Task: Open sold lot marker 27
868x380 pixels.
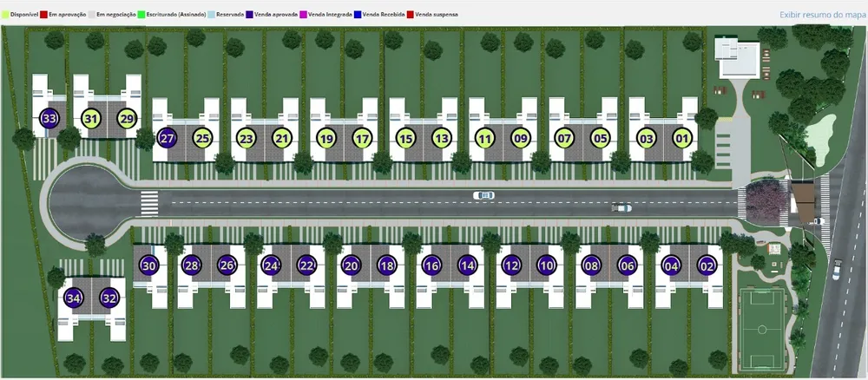Action: (x=168, y=138)
